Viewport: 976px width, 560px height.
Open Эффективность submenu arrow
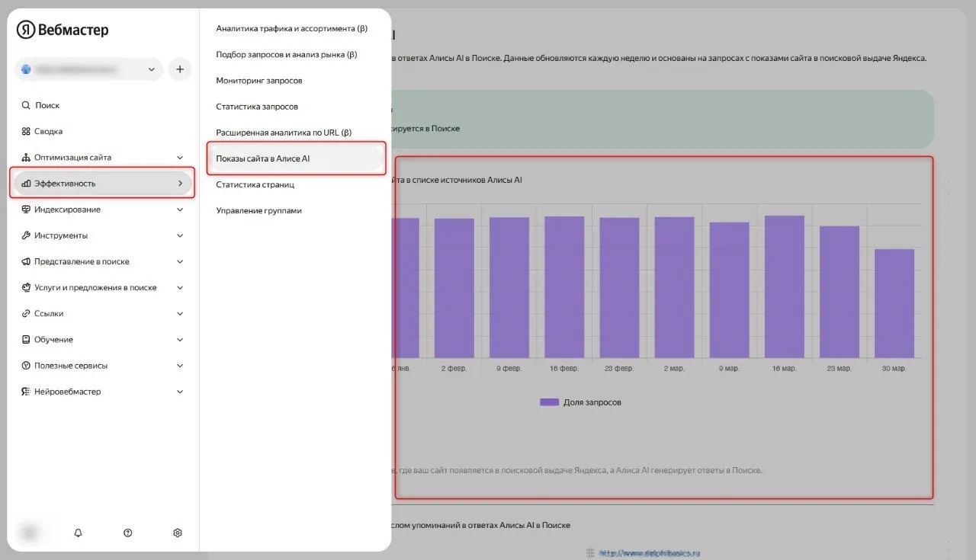tap(180, 184)
